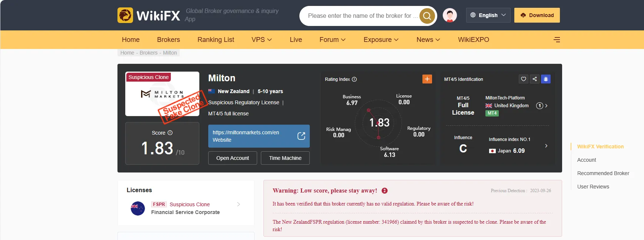Click the Suspicious Clone red tag
Viewport: 644px width, 240px height.
149,77
